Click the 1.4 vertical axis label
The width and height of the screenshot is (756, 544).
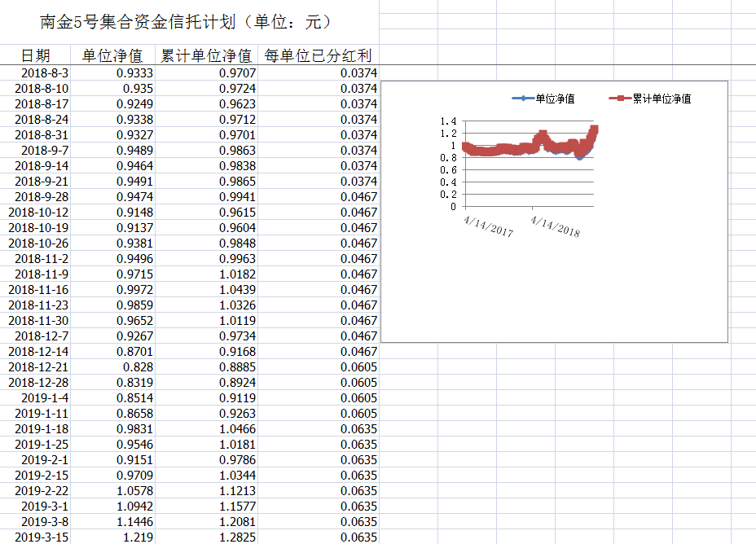[448, 121]
